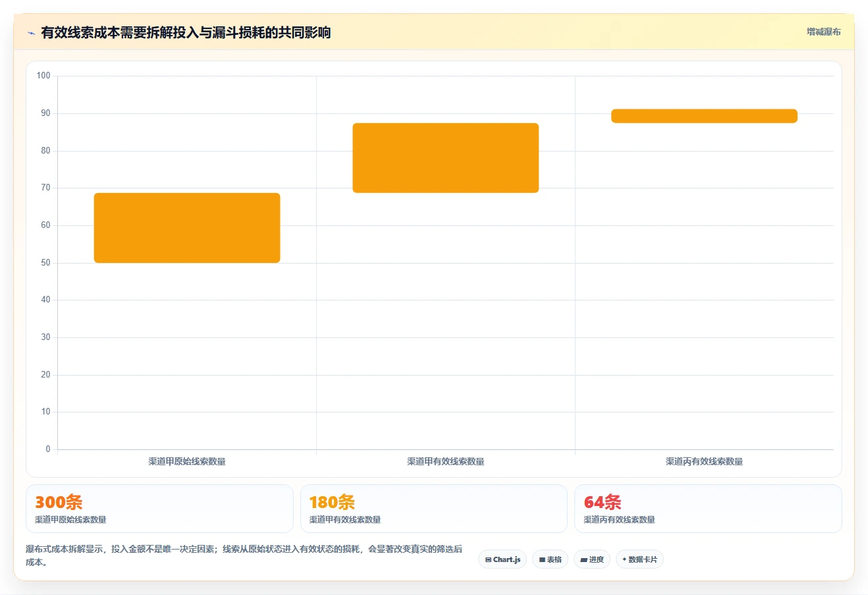The width and height of the screenshot is (868, 595).
Task: Click the description paragraph starting 瀑布式成本拆解显示
Action: coord(244,555)
